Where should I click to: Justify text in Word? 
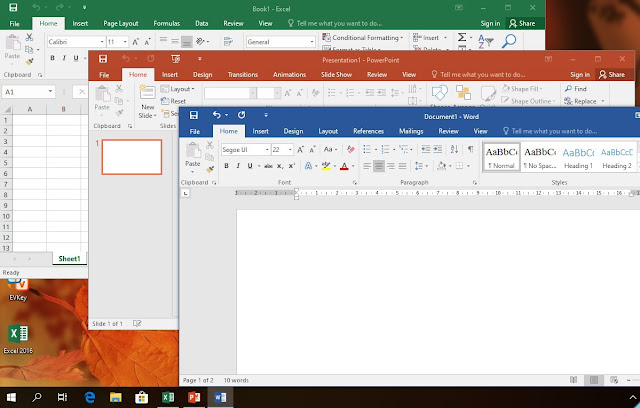point(402,166)
